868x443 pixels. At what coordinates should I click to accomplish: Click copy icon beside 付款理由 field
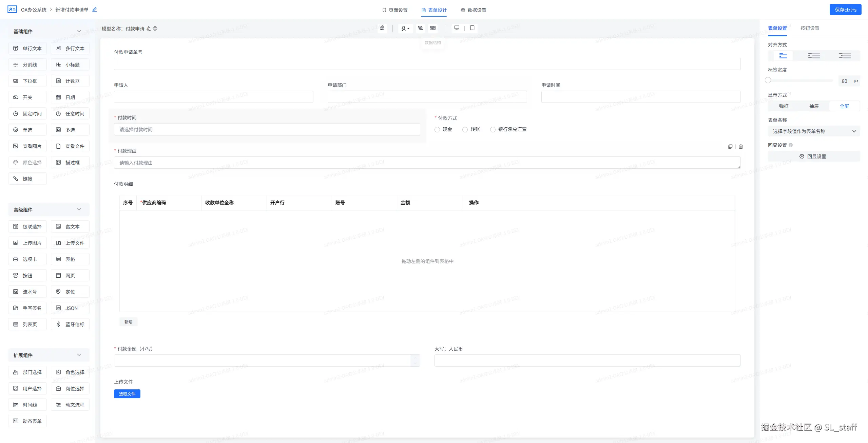click(x=730, y=147)
